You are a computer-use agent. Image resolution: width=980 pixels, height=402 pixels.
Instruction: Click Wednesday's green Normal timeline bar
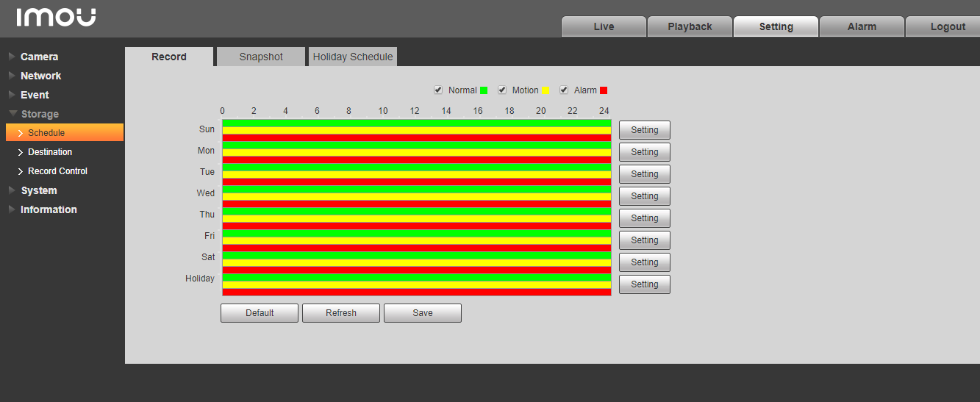[x=416, y=190]
